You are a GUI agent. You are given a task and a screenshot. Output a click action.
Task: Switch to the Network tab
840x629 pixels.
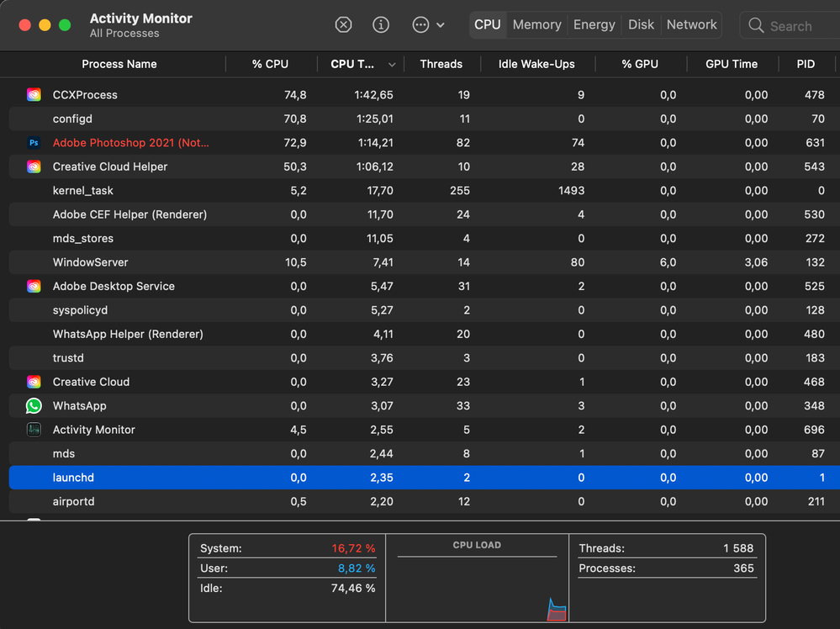[692, 24]
